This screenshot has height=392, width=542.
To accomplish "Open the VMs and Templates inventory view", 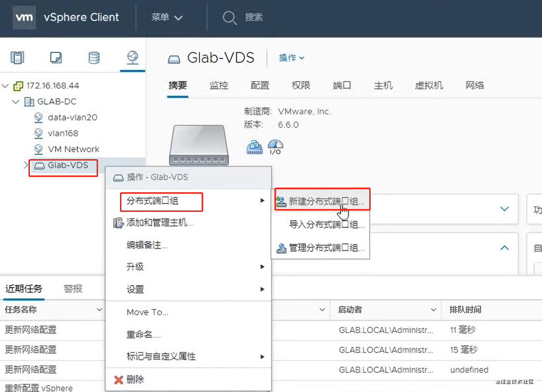I will 56,57.
